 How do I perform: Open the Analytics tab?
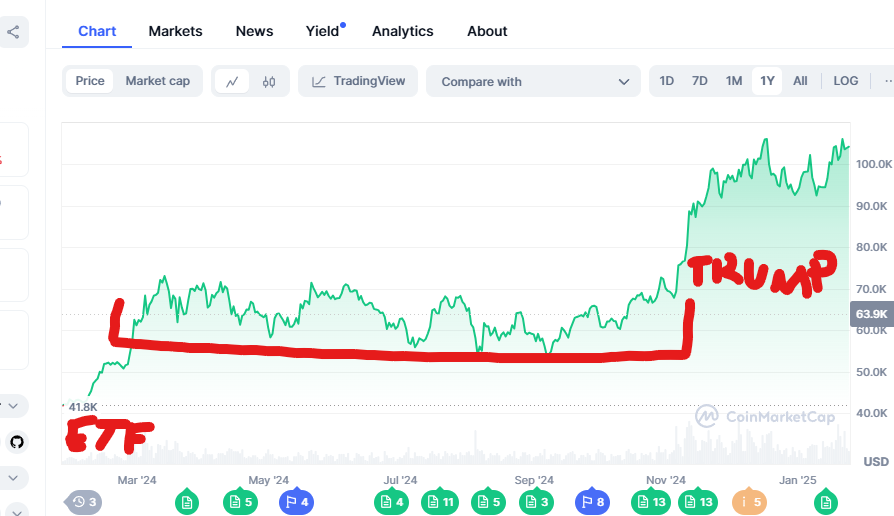click(403, 31)
